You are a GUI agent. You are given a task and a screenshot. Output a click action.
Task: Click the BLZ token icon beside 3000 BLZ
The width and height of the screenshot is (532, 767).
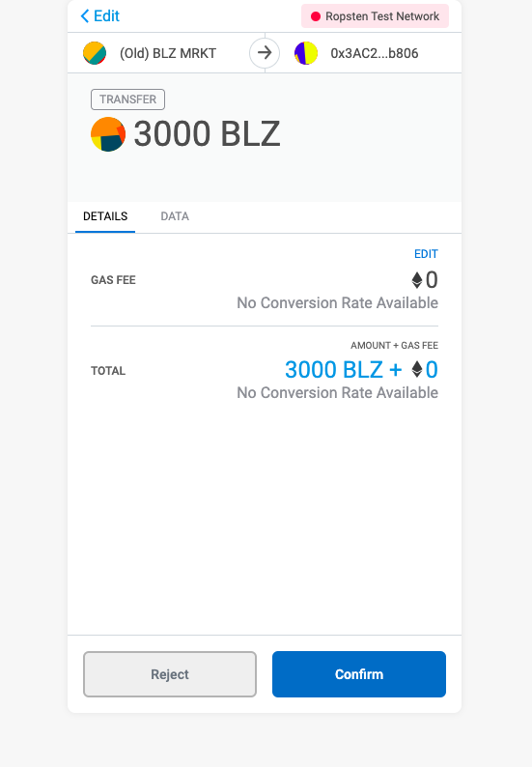[108, 134]
